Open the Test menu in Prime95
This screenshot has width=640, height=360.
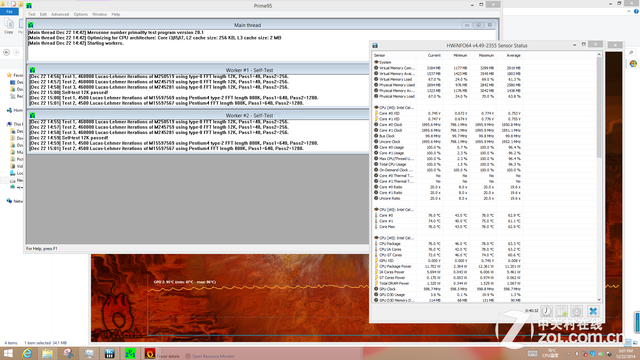pos(31,14)
